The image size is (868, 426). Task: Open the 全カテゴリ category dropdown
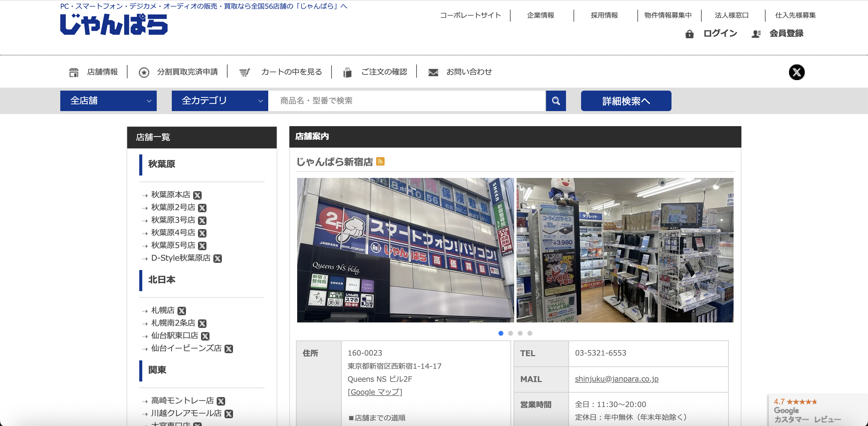pos(220,101)
